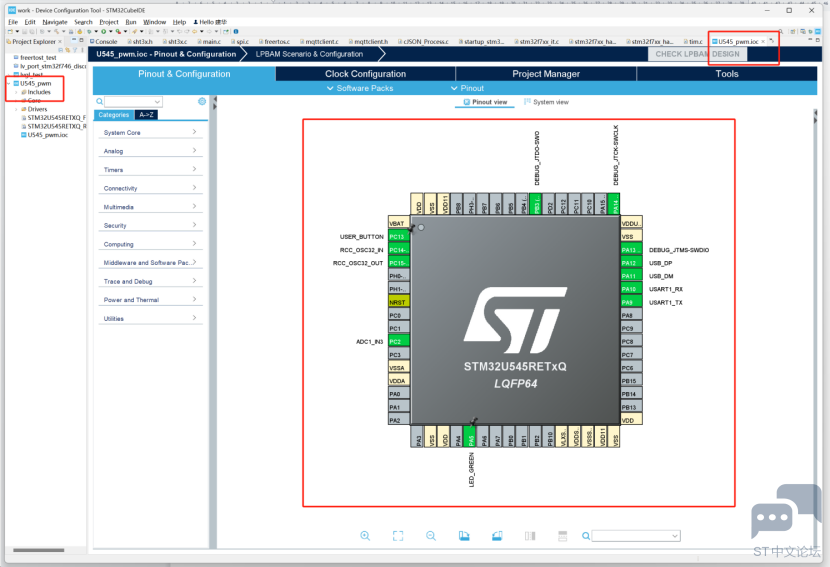
Task: Select the PC2 ADC1_IN3 pin
Action: tap(399, 341)
